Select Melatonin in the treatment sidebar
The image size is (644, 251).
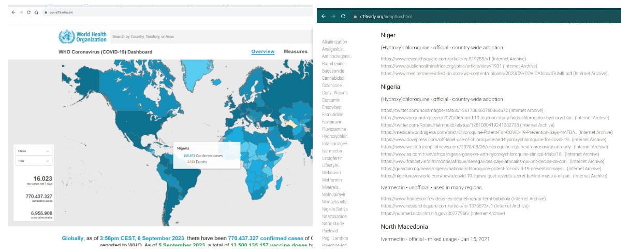click(331, 173)
